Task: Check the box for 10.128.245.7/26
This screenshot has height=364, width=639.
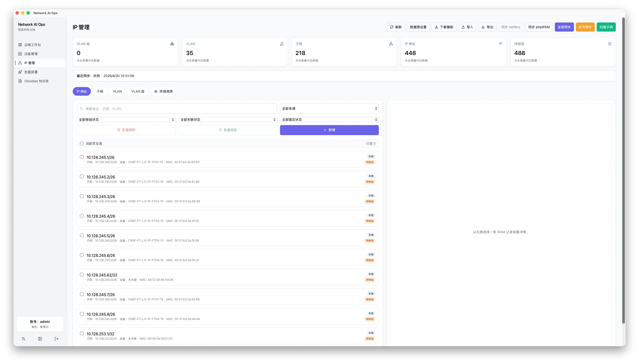Action: (x=82, y=294)
